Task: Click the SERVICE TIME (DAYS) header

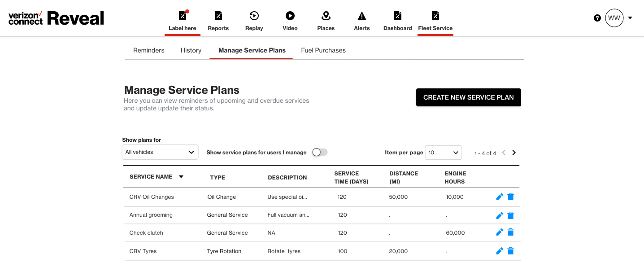Action: (351, 177)
